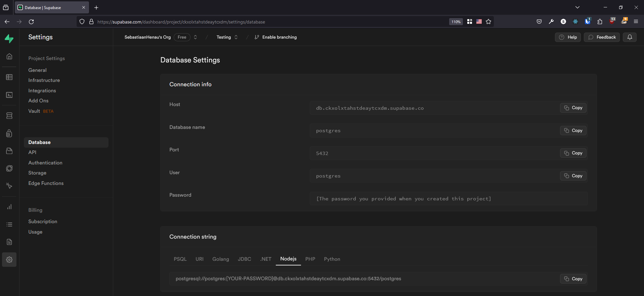The height and width of the screenshot is (296, 644).
Task: Bookmark this page with star icon
Action: pyautogui.click(x=488, y=22)
